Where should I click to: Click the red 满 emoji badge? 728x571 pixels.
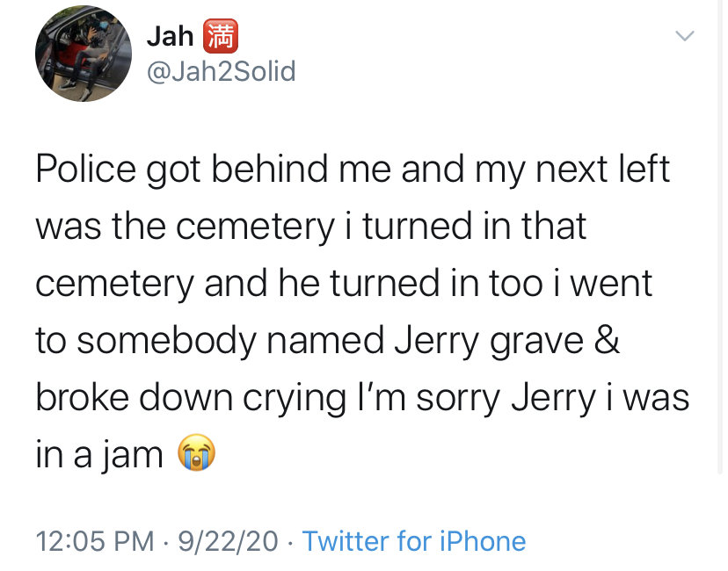pos(221,36)
